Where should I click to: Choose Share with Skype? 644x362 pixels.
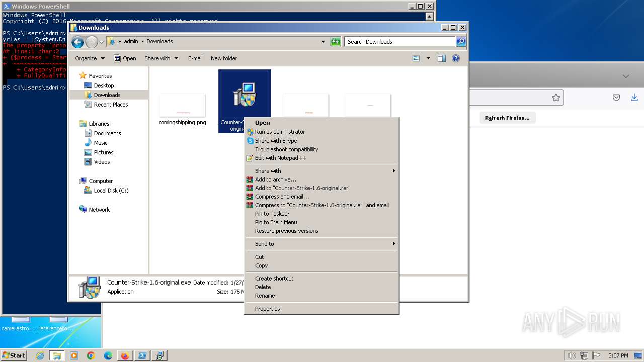321,141
